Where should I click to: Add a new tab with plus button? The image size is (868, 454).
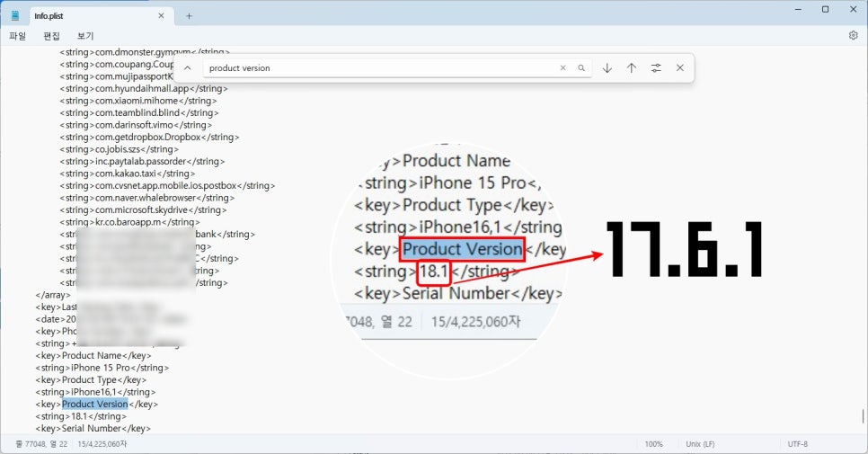coord(189,15)
